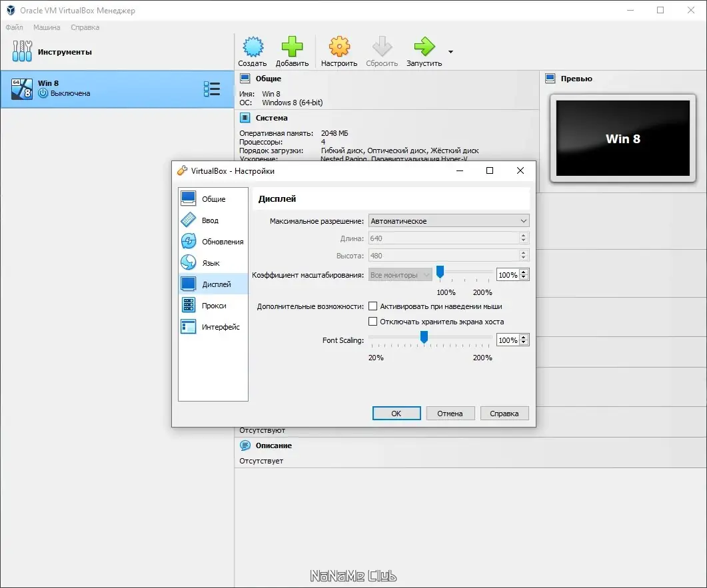This screenshot has width=707, height=588.
Task: Open the Справка menu in menu bar
Action: (85, 27)
